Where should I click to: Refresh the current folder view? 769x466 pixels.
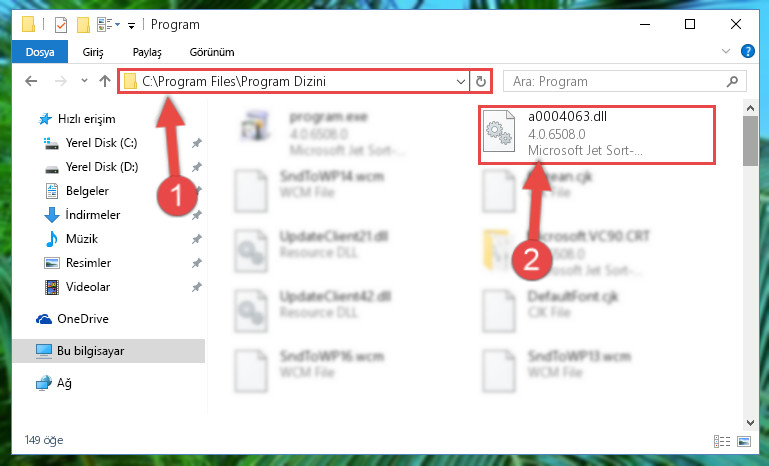coord(481,81)
